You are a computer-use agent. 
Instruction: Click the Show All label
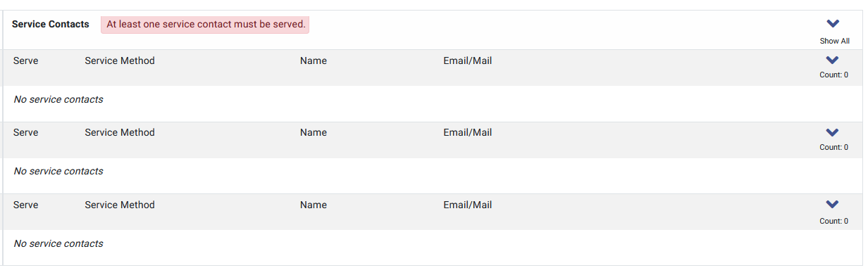click(x=834, y=41)
